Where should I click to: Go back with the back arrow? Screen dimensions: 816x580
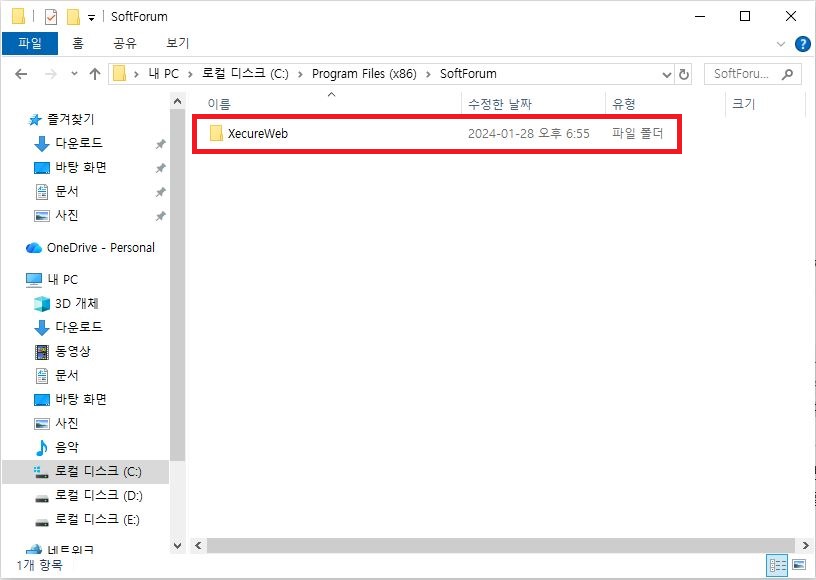pos(21,74)
